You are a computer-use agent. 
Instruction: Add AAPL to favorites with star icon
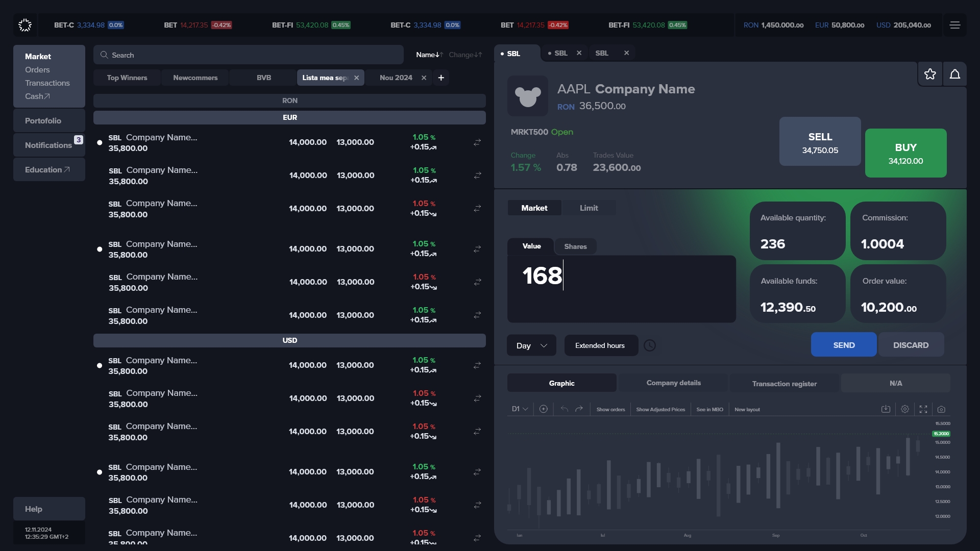(930, 74)
